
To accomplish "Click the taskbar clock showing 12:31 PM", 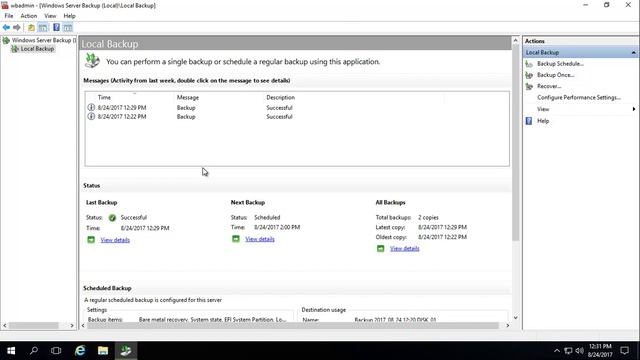I will point(600,351).
